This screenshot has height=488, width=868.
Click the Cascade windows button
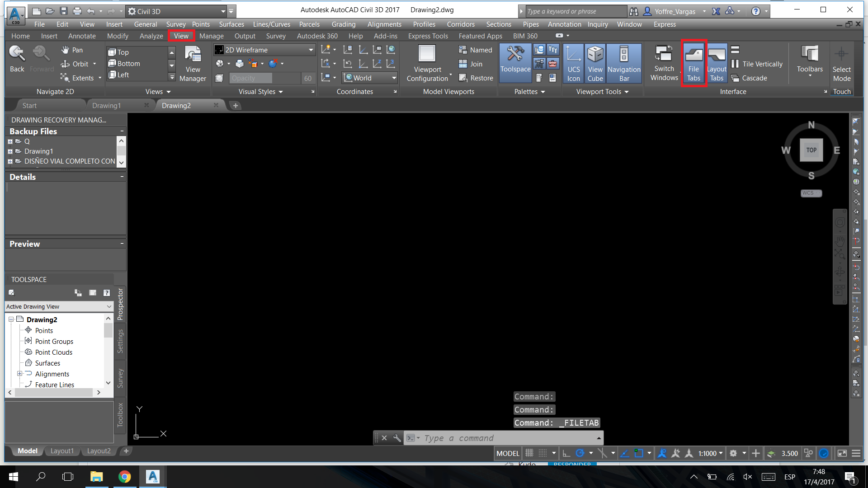[x=749, y=78]
